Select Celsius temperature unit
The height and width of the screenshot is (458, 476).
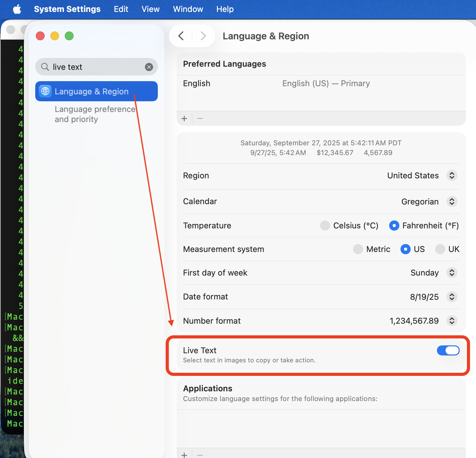pyautogui.click(x=325, y=226)
